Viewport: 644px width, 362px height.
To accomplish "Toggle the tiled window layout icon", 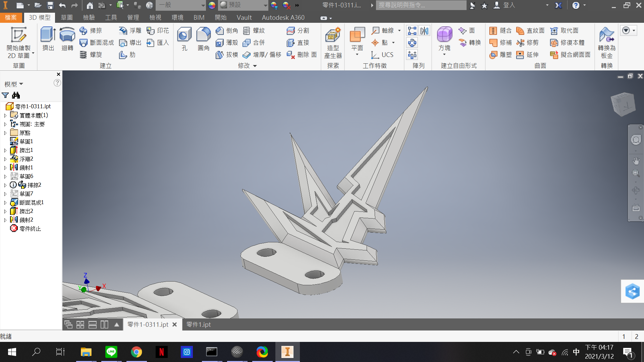I will point(80,324).
